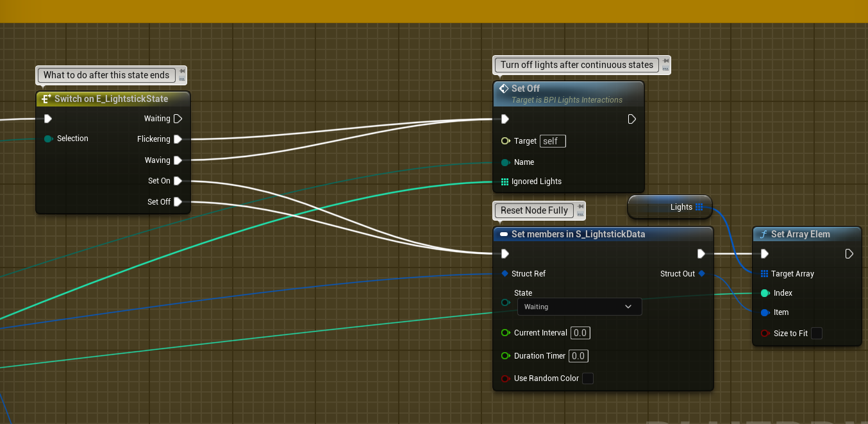This screenshot has height=424, width=868.
Task: Click Waiting exec output pin on Switch node
Action: (178, 119)
